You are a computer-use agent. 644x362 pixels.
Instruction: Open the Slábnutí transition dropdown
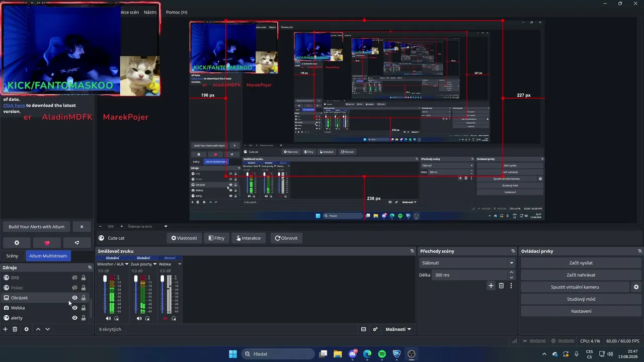tap(468, 263)
